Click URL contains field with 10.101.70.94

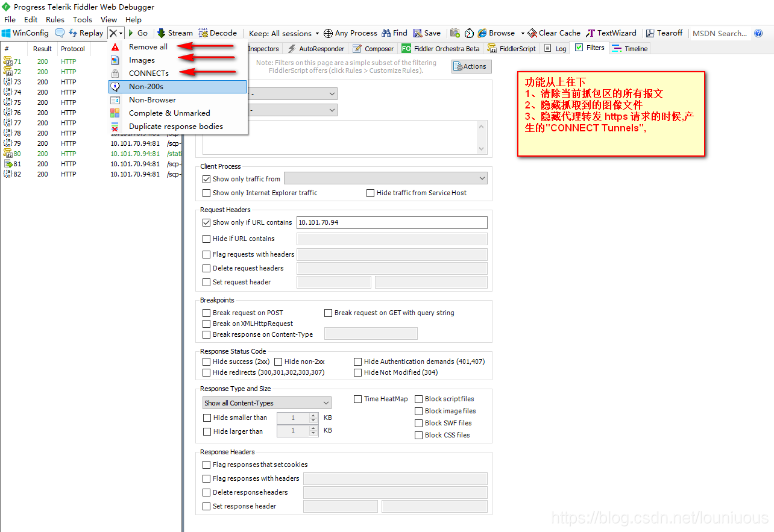392,222
